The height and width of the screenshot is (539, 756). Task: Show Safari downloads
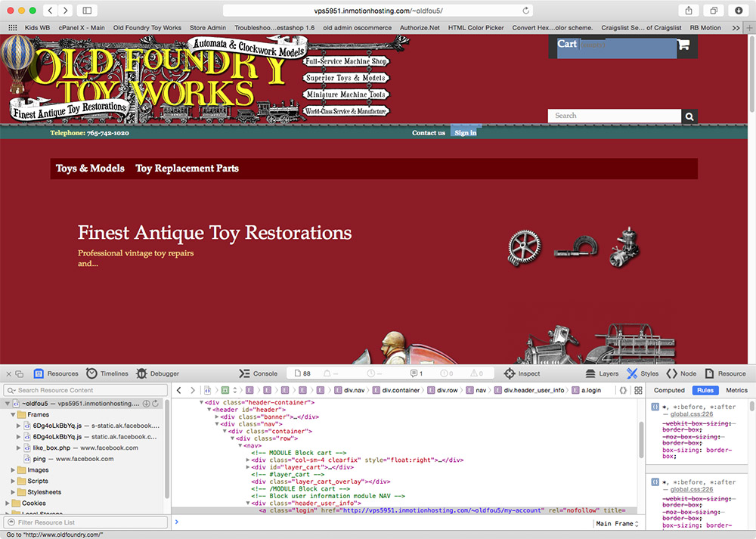pos(739,11)
